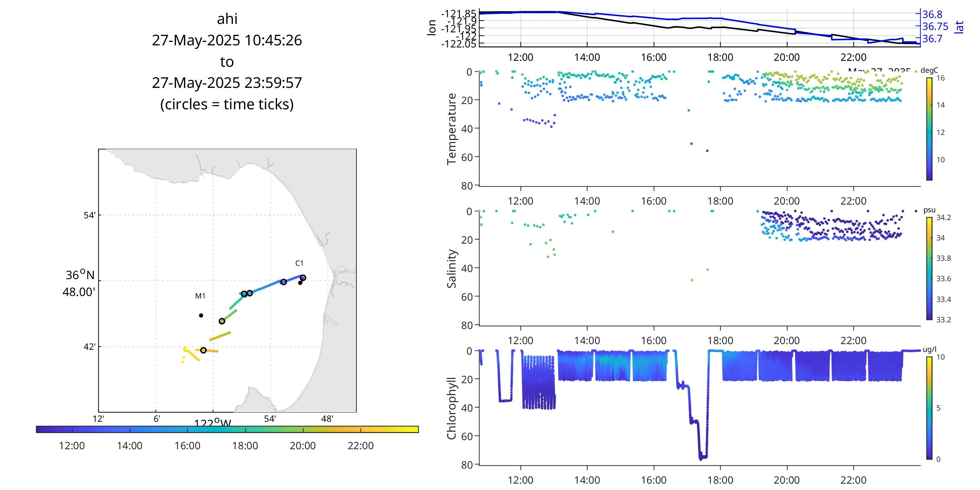Image resolution: width=980 pixels, height=490 pixels.
Task: Click the end time '27-May-2025 23:59:57'
Action: (227, 83)
